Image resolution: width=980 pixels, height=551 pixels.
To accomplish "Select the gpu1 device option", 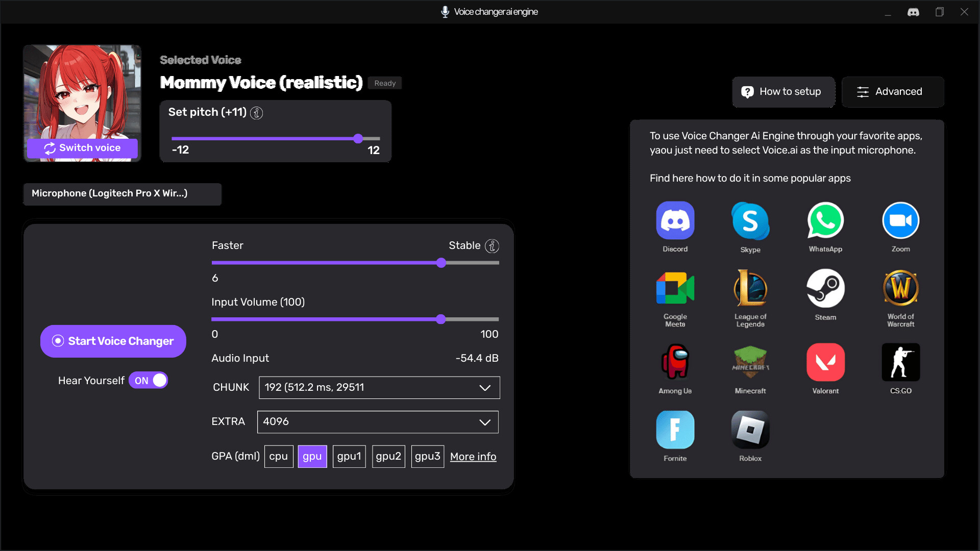I will pyautogui.click(x=349, y=456).
